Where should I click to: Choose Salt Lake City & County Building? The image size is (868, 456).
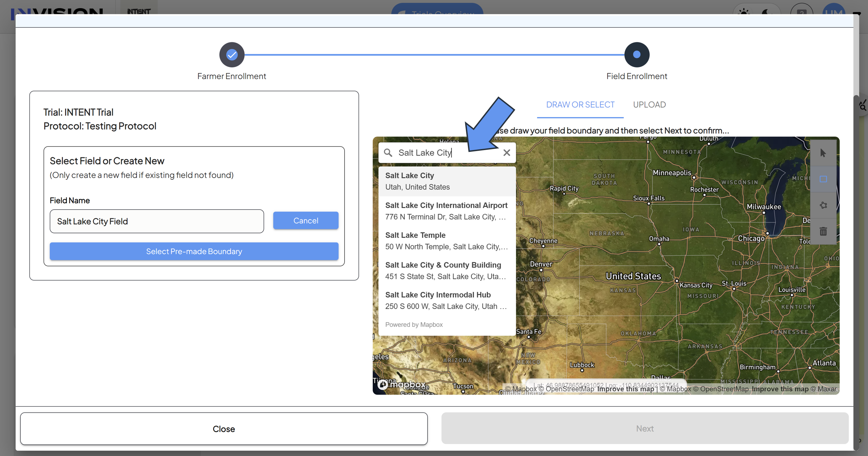447,270
